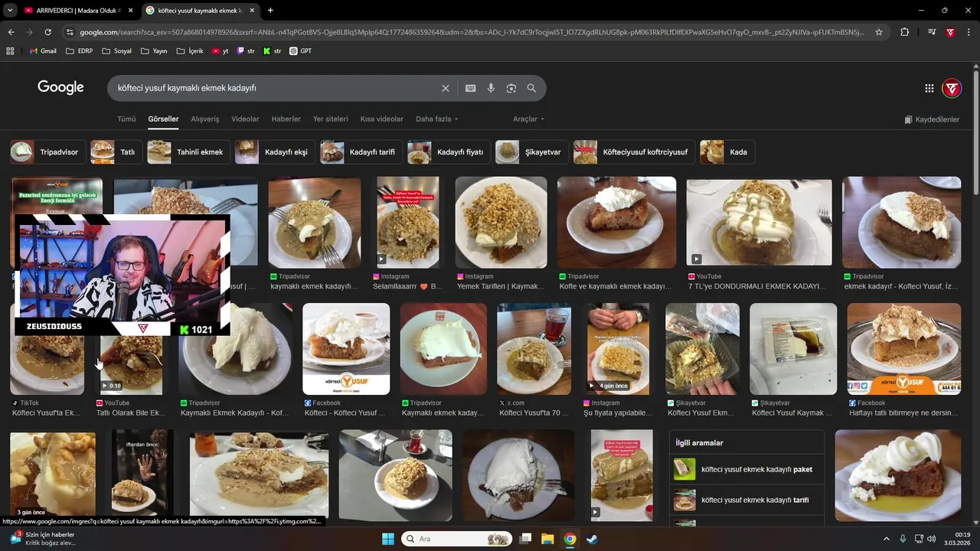Select the Kısa videolar results tab
Image resolution: width=980 pixels, height=551 pixels.
(382, 119)
